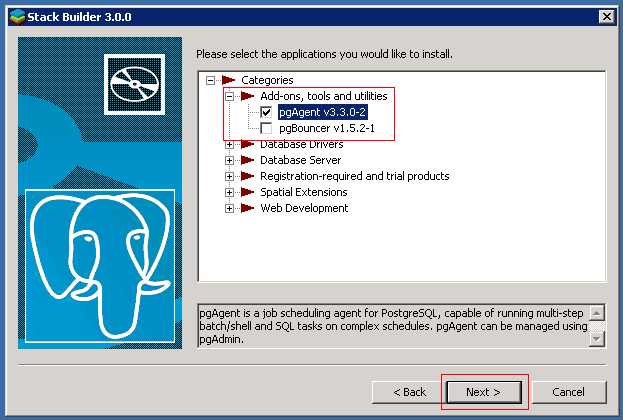
Task: Click the Web Development flag icon
Action: 248,208
